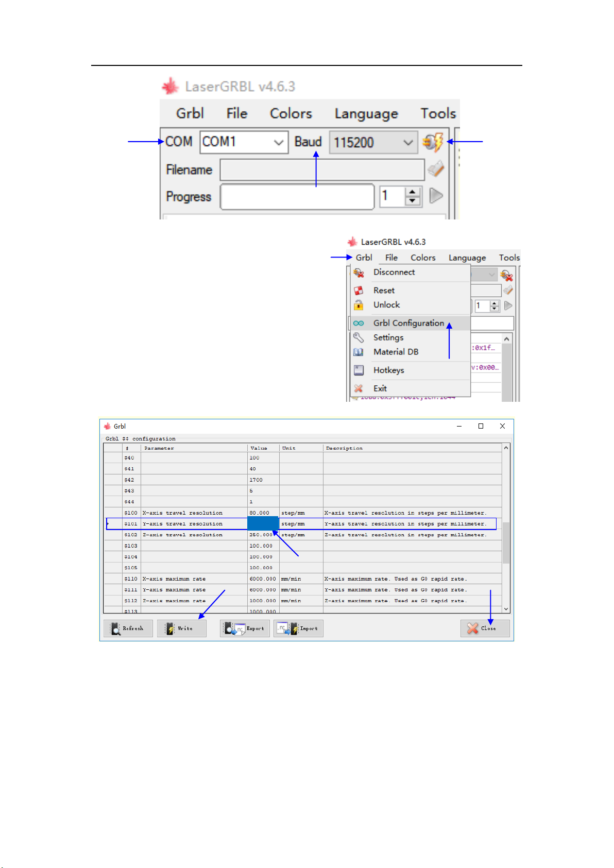Click the 6000.000 value in row $110

(263, 579)
